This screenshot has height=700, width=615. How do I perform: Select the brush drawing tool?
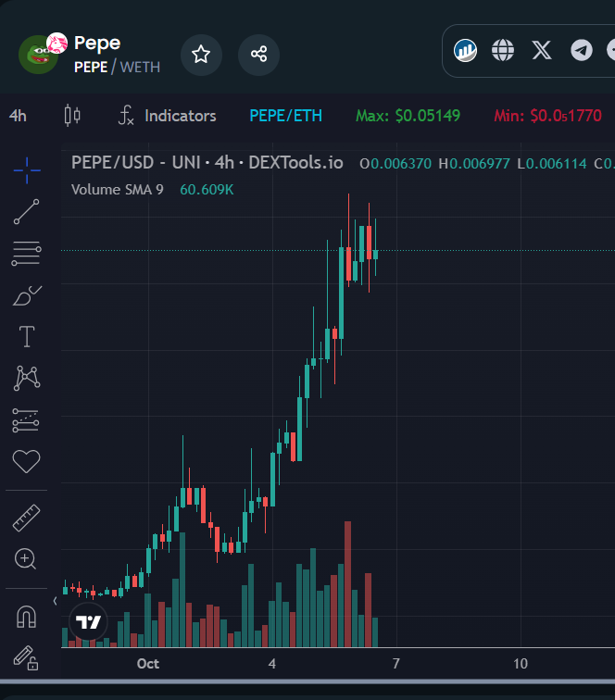click(27, 295)
